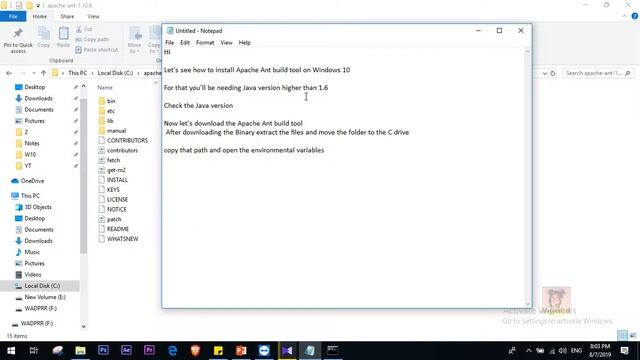Viewport: 640px width, 360px height.
Task: Open Command Prompt from the taskbar
Action: click(333, 350)
